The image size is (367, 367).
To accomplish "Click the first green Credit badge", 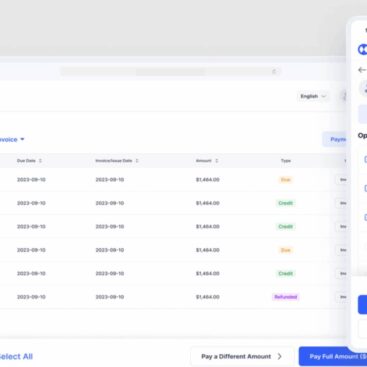I will point(286,203).
